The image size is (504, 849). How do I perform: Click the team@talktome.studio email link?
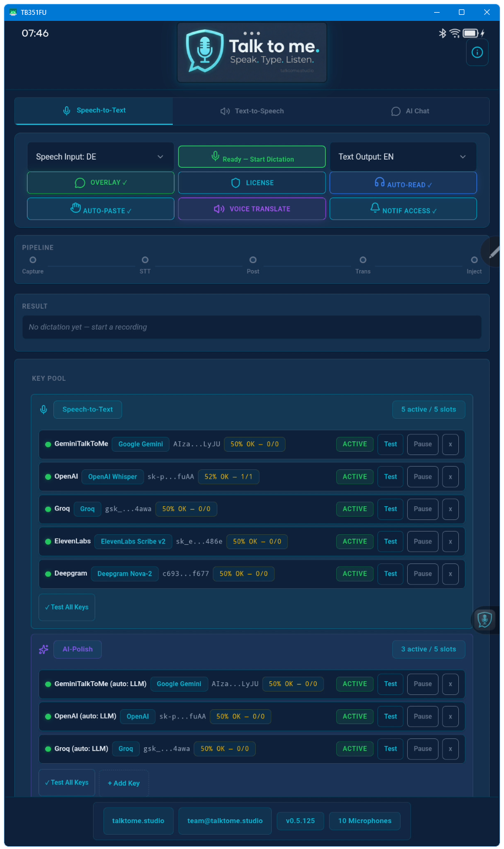click(x=225, y=821)
